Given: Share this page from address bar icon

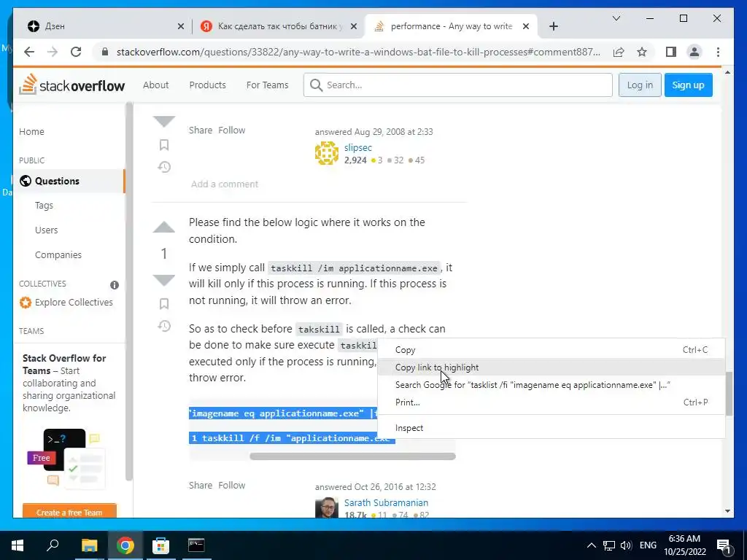Looking at the screenshot, I should click(x=619, y=52).
